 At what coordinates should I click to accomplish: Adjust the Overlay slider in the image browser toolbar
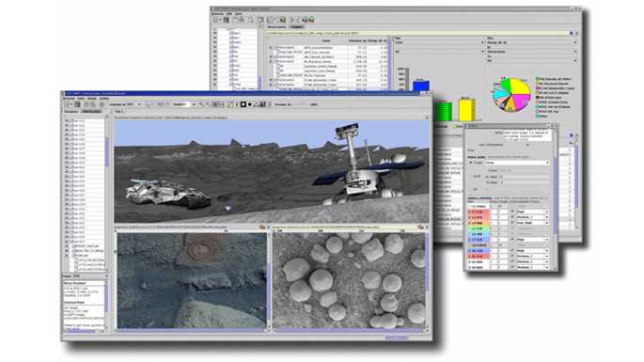click(x=301, y=104)
